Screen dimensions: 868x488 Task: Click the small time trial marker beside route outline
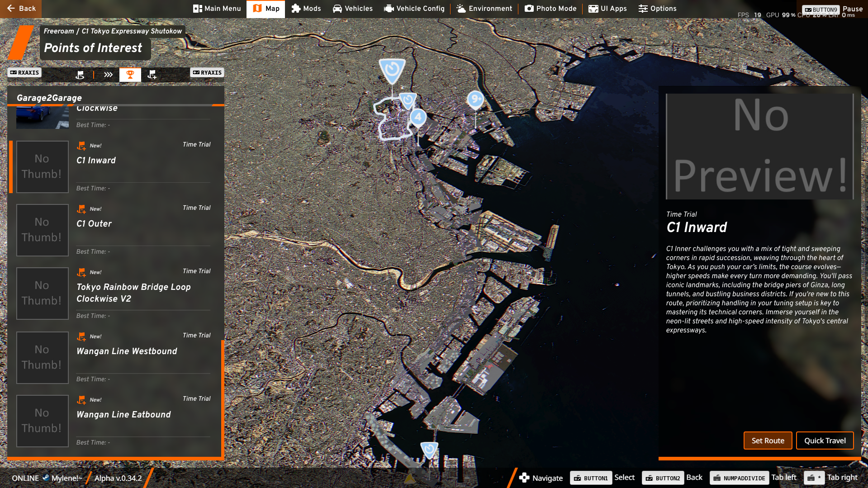coord(408,100)
